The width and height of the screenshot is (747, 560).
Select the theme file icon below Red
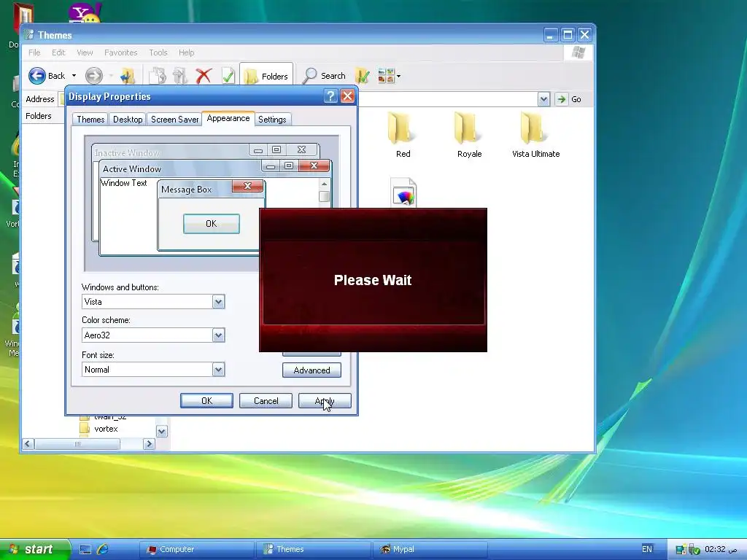[x=403, y=192]
